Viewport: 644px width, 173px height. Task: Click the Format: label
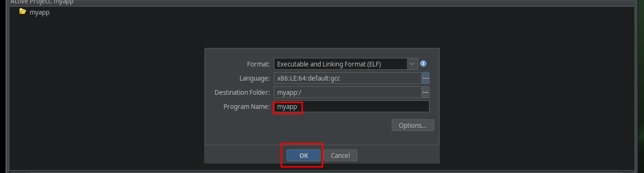tap(258, 64)
